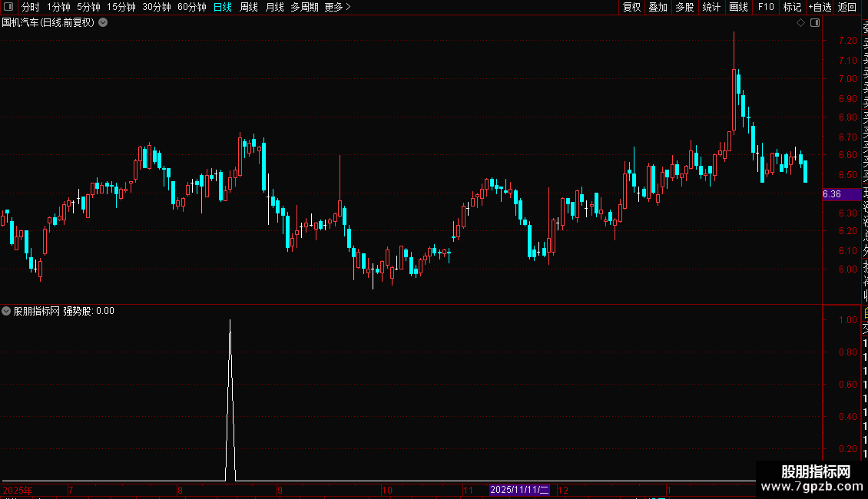This screenshot has width=868, height=499.
Task: Open the 统计 statistics button
Action: 711,7
